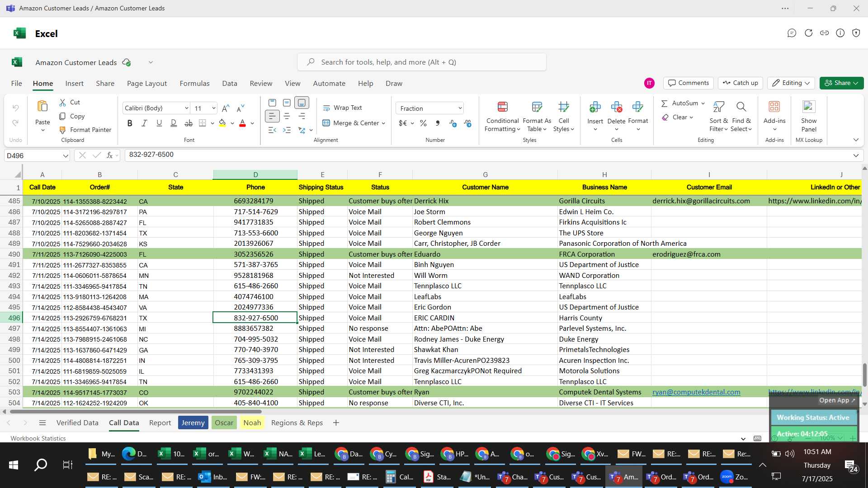Open the Comments pane
Viewport: 868px width, 488px height.
[689, 83]
